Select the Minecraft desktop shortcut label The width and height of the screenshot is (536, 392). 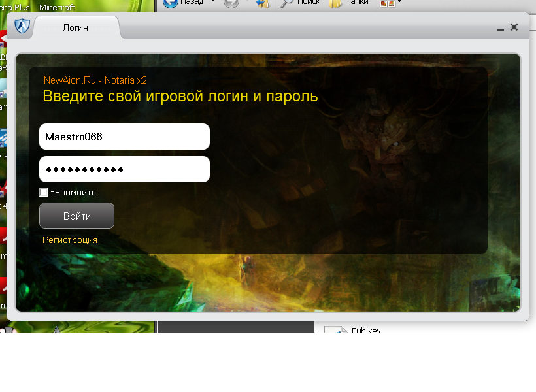(x=57, y=7)
